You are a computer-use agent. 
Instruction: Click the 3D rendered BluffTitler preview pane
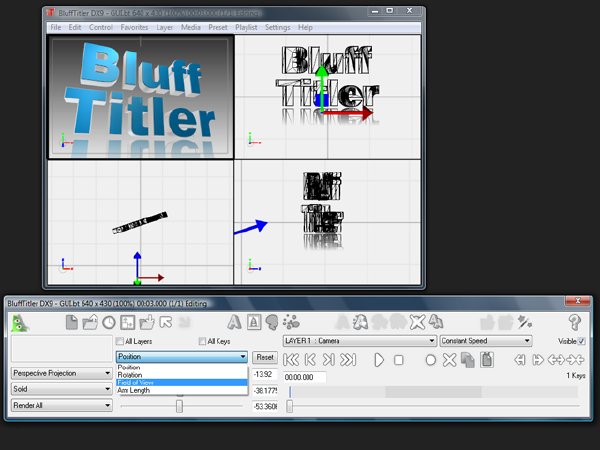[x=140, y=97]
